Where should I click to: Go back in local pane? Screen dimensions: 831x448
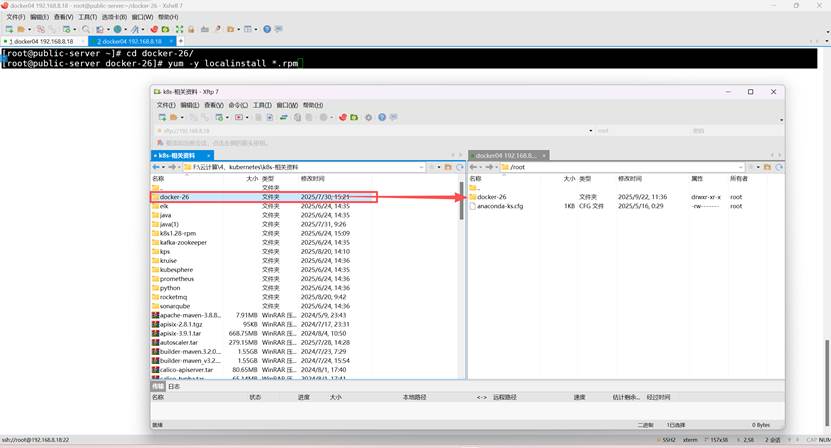click(x=156, y=167)
